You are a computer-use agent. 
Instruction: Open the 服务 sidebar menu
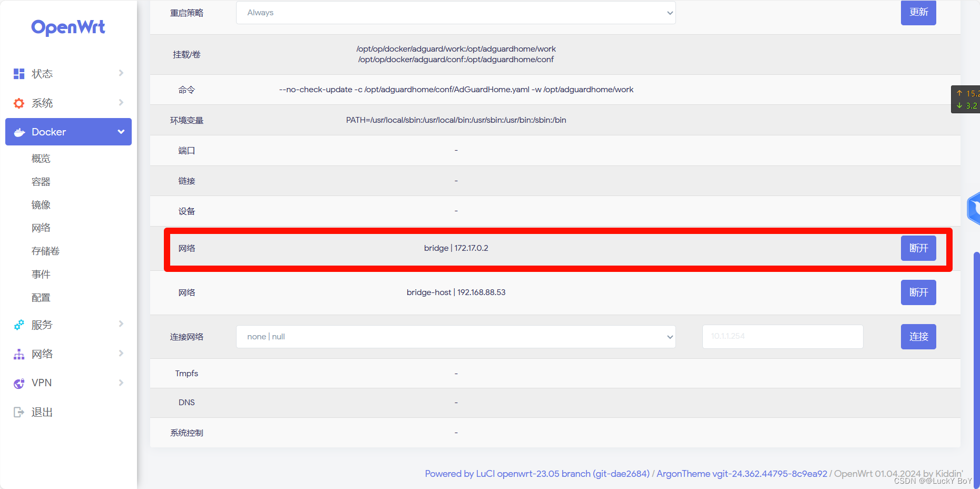(68, 325)
